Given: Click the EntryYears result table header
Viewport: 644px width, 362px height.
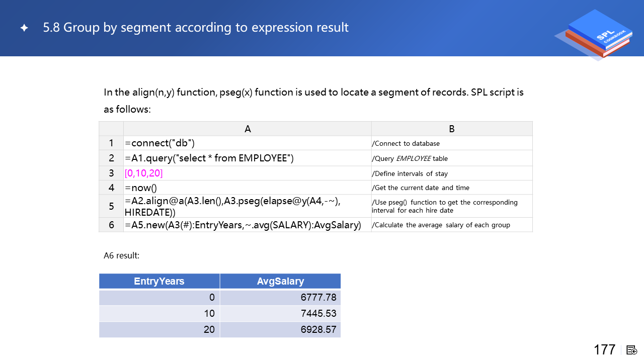Looking at the screenshot, I should point(159,281).
